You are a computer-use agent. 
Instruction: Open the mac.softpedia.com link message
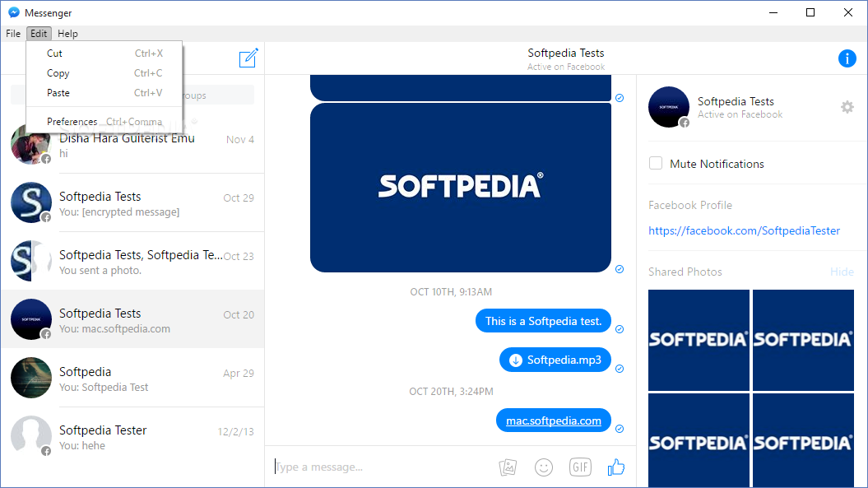coord(554,421)
